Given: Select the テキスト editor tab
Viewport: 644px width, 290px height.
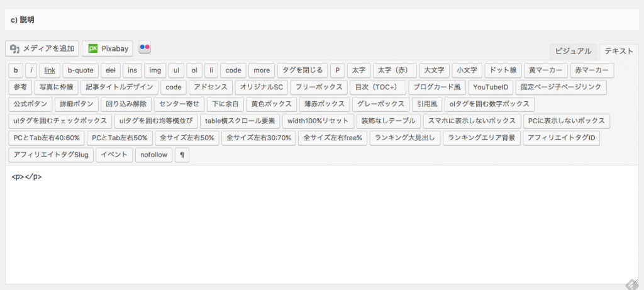Looking at the screenshot, I should point(618,52).
